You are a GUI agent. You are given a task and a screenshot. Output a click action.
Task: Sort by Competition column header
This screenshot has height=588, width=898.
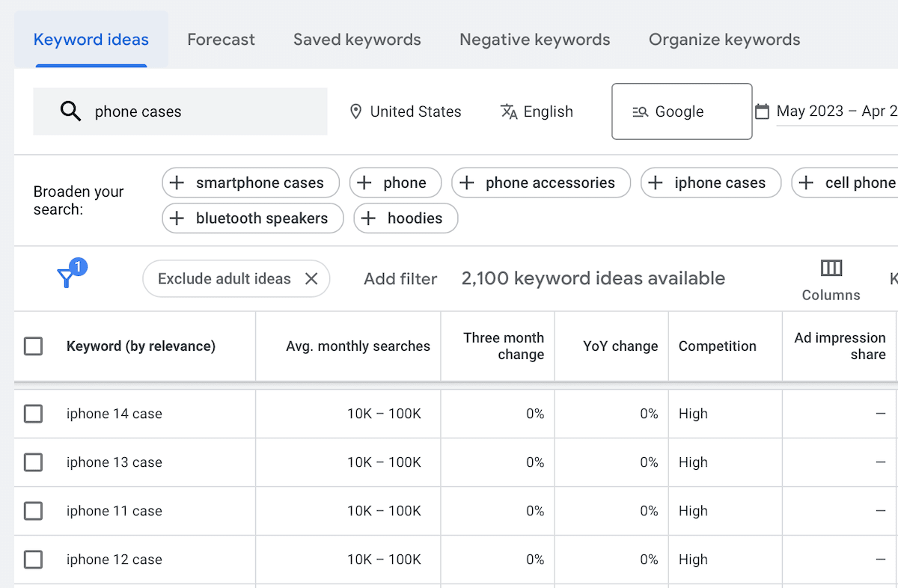[x=718, y=346]
